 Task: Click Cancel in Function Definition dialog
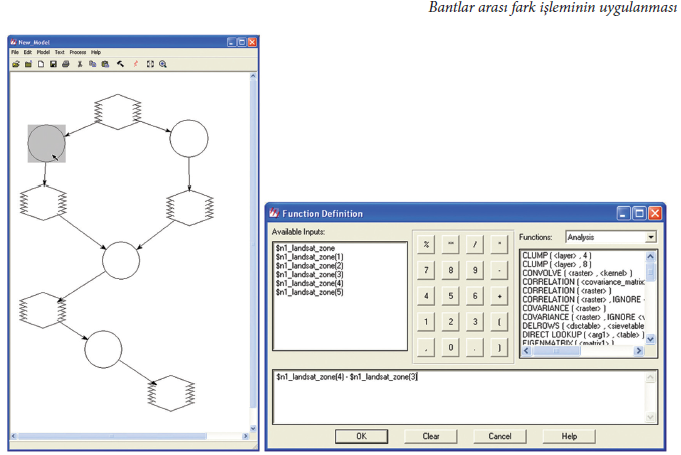tap(499, 436)
